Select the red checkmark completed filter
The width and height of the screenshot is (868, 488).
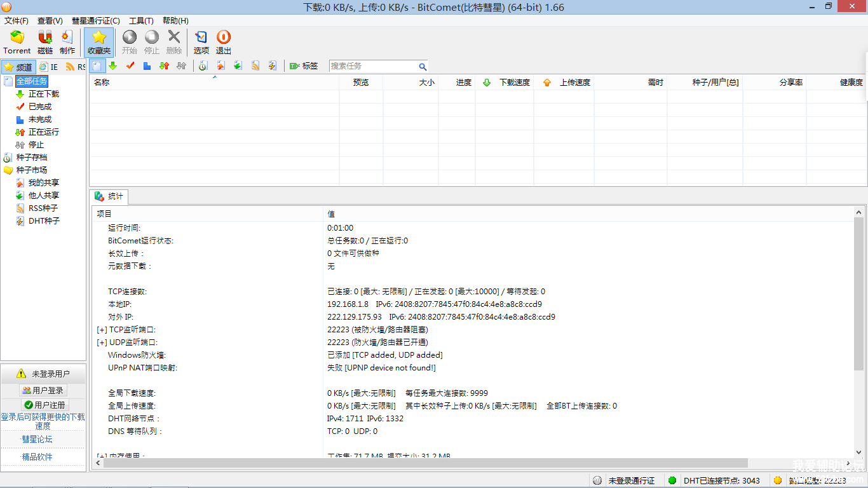(130, 66)
